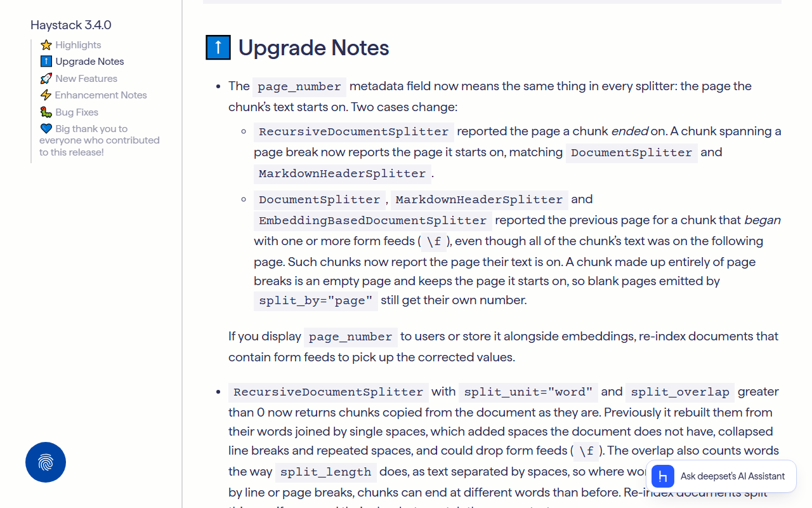Click the page_number code in first bullet

point(299,86)
